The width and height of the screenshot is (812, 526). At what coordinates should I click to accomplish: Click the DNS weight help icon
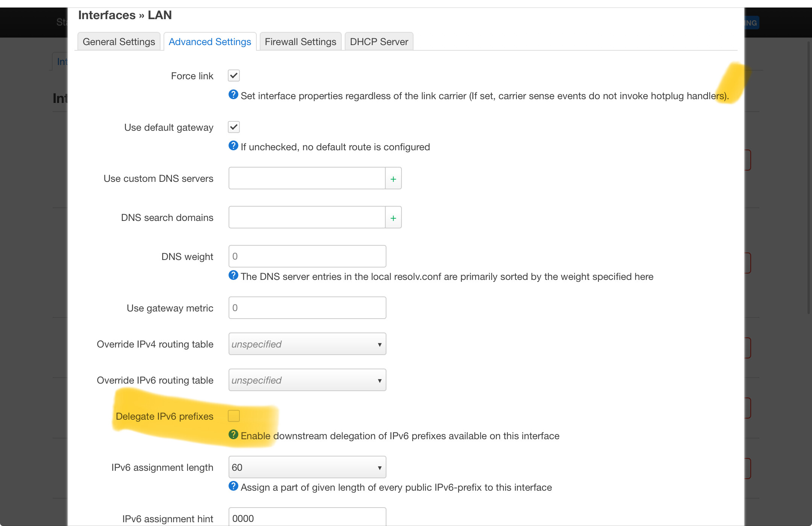pyautogui.click(x=233, y=275)
